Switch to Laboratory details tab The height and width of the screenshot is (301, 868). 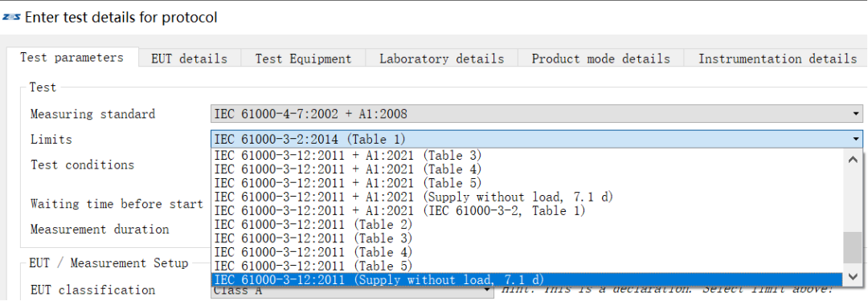442,59
